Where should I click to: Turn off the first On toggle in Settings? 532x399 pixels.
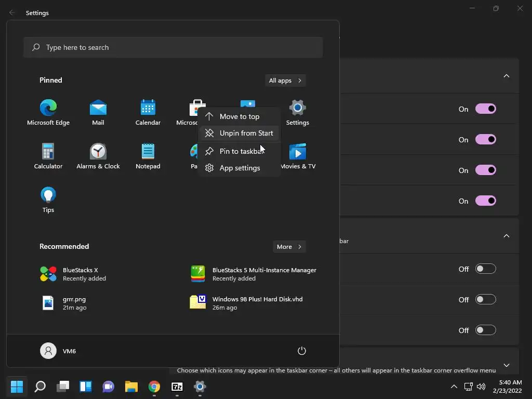pos(486,109)
